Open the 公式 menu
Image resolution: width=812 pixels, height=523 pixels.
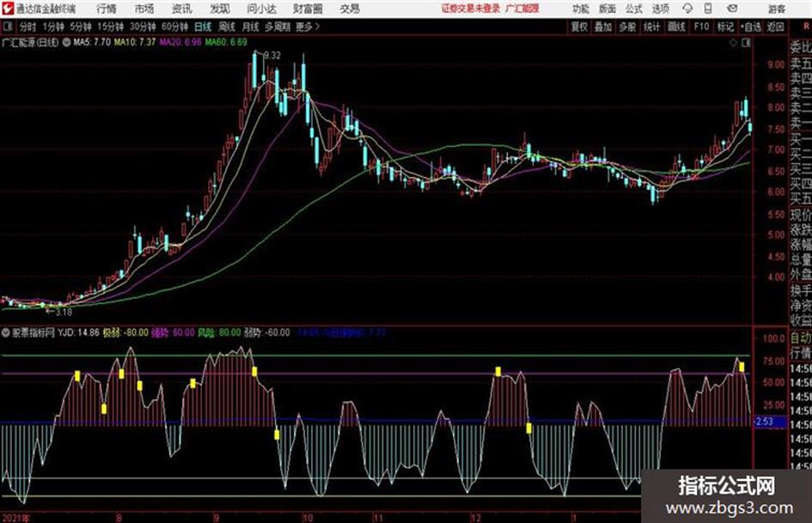[634, 9]
